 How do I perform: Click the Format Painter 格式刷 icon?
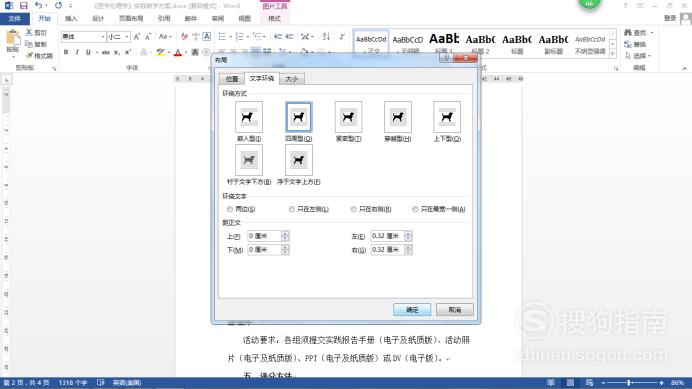tap(29, 56)
